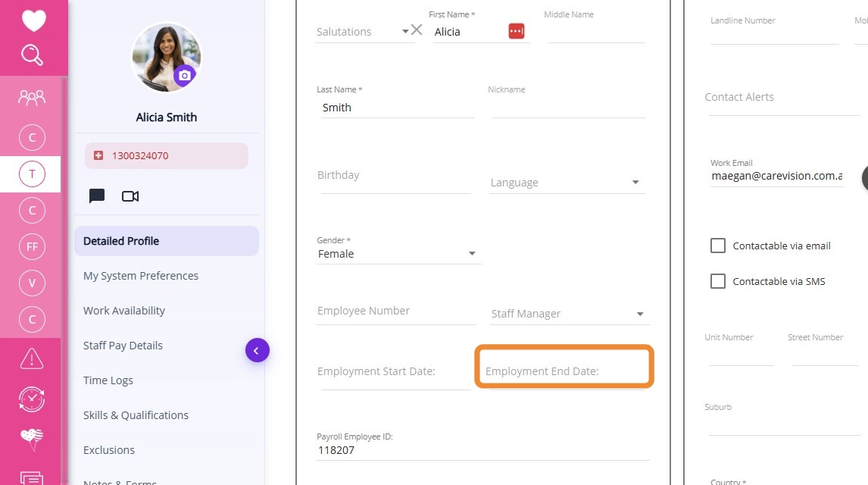Screen dimensions: 868x485
Task: Click red icon in First Name field
Action: click(517, 31)
